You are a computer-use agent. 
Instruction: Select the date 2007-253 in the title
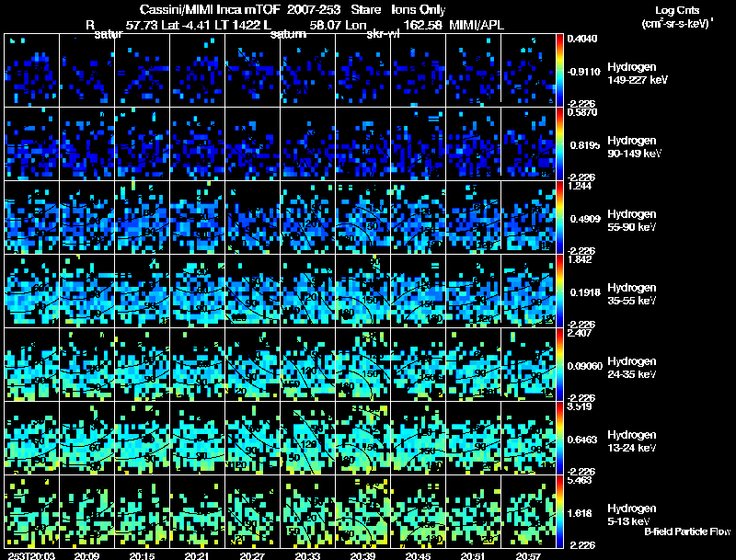[x=314, y=10]
